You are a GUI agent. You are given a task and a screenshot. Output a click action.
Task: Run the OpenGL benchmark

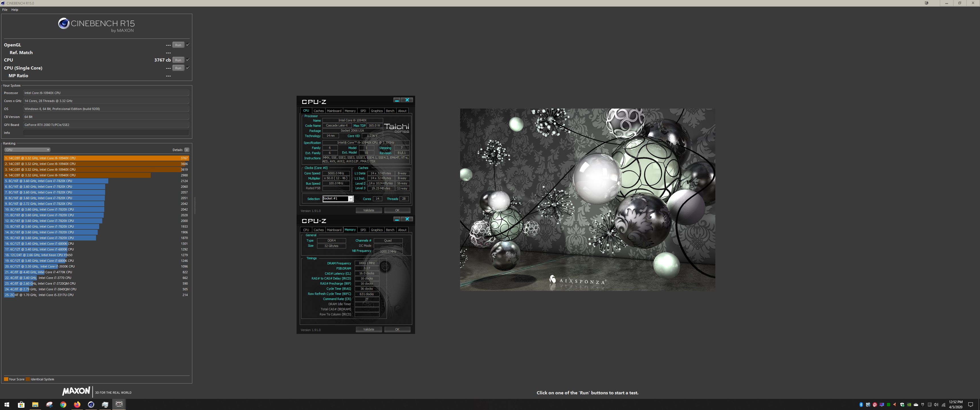click(178, 45)
